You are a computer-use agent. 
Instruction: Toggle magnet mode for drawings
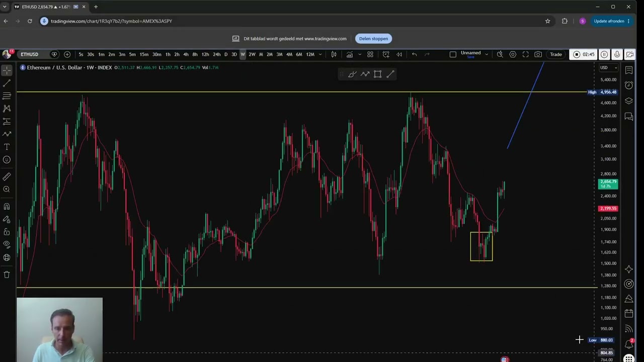pos(7,207)
